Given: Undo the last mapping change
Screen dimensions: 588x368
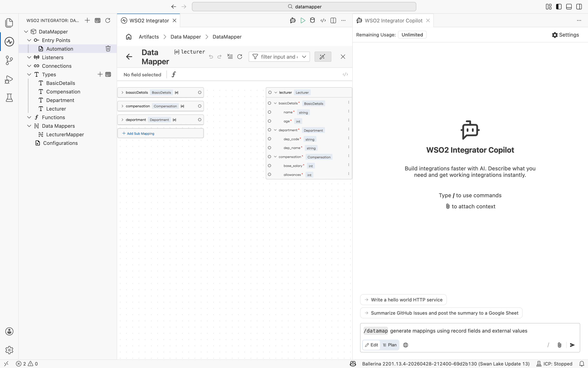Looking at the screenshot, I should pyautogui.click(x=211, y=57).
